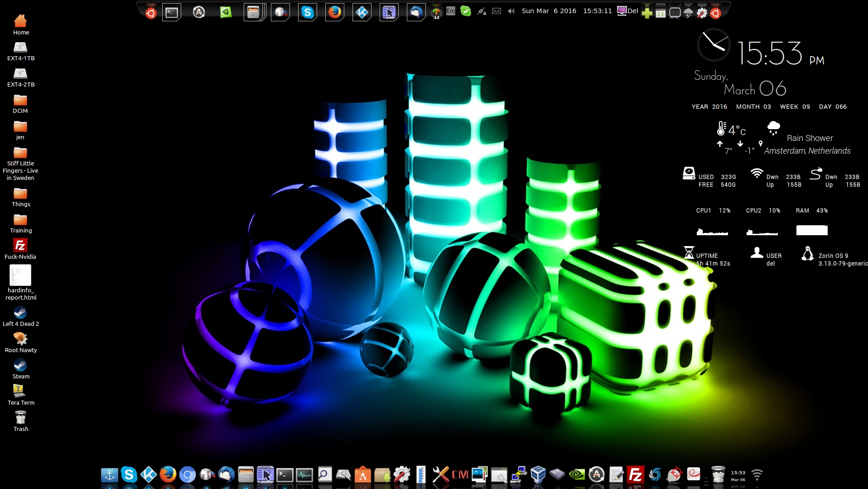Open the Del user menu
This screenshot has width=868, height=489.
pyautogui.click(x=628, y=11)
